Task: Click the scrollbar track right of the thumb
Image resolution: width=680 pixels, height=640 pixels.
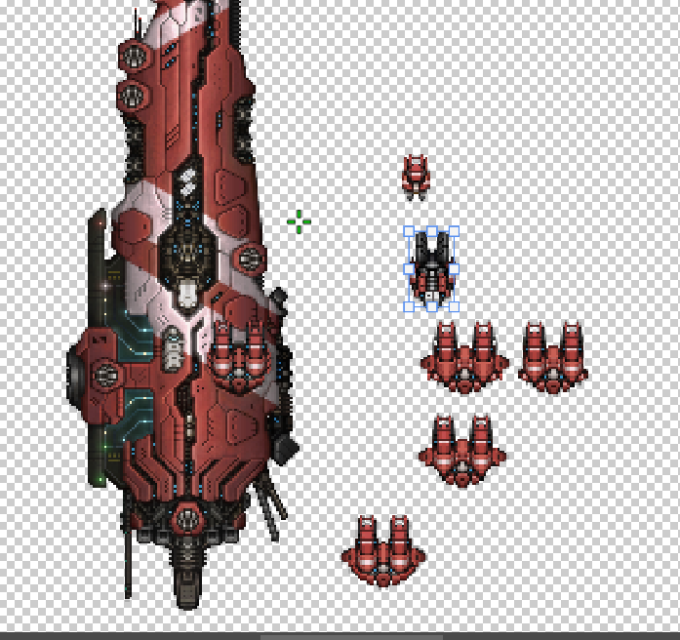Action: pos(560,636)
